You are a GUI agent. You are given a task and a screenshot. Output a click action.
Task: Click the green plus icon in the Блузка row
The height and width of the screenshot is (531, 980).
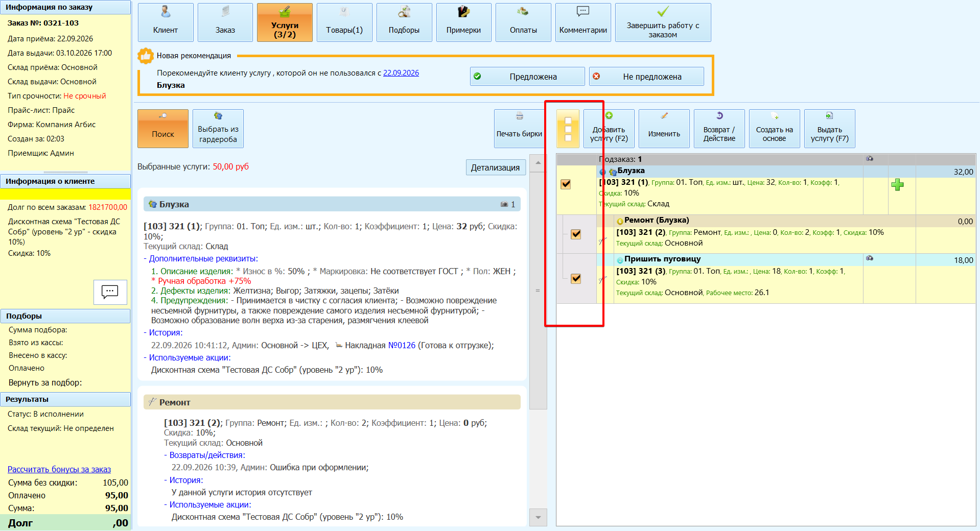[897, 185]
